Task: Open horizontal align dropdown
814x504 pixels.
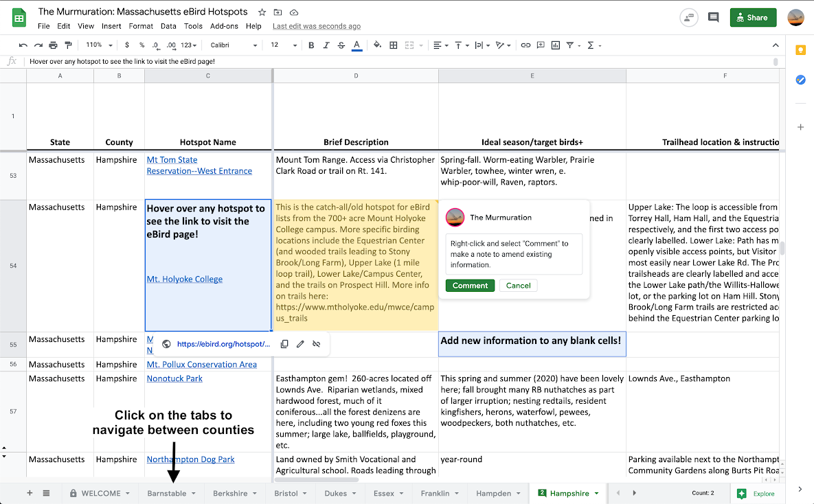Action: pos(440,45)
